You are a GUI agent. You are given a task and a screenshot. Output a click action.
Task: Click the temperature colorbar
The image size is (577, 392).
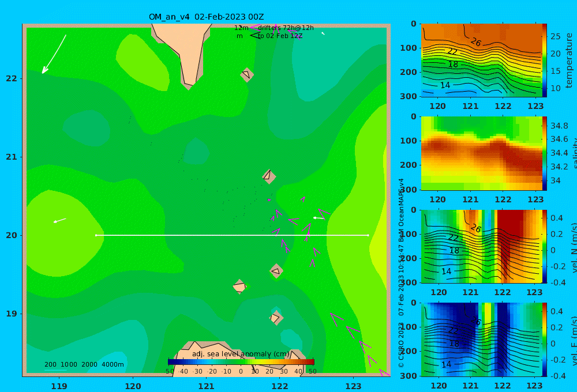[x=544, y=61]
